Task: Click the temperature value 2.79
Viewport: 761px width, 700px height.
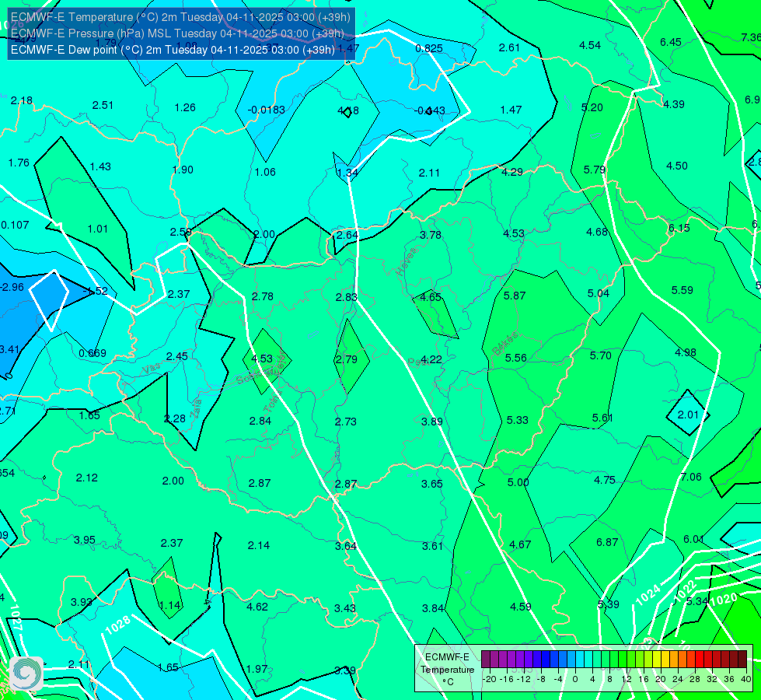Action: point(347,359)
